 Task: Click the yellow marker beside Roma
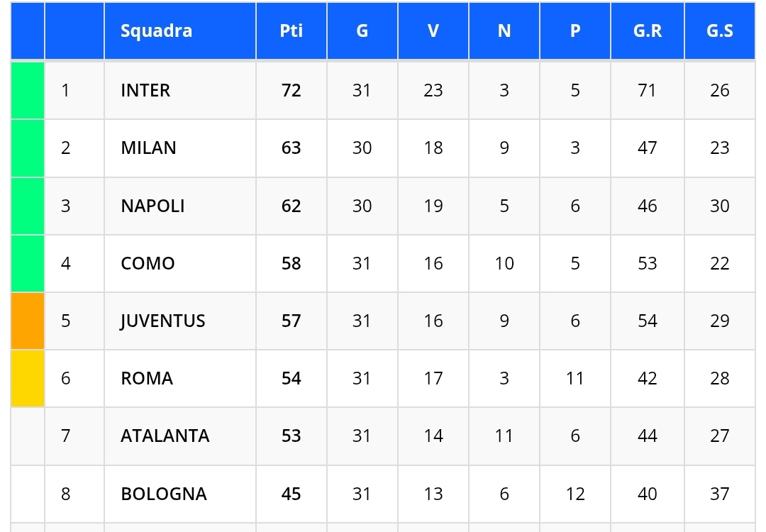pos(28,379)
